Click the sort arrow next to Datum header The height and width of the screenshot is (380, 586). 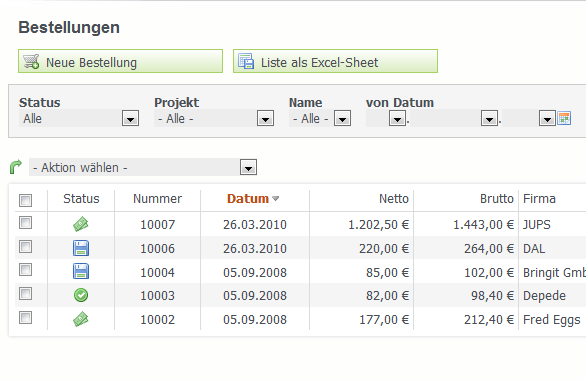point(275,199)
